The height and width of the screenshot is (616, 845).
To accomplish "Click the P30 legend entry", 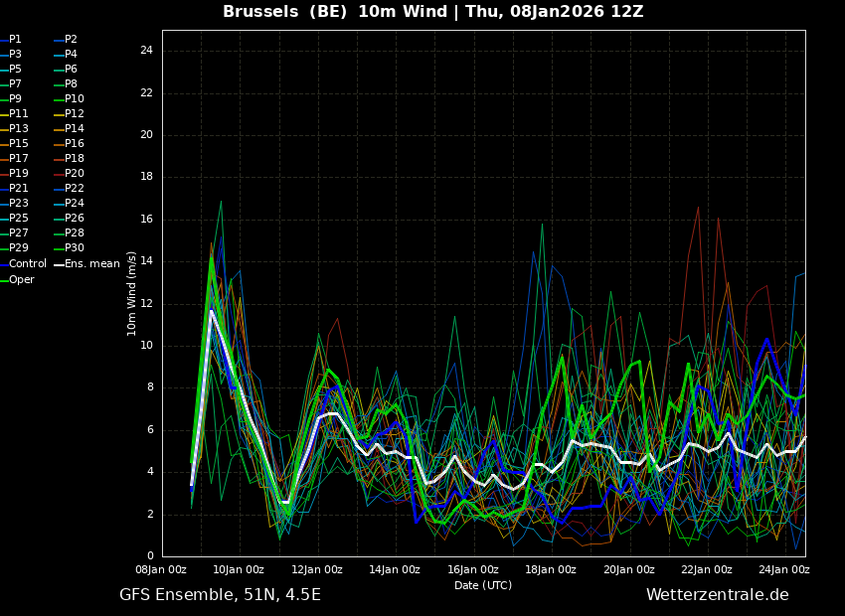I will (x=75, y=248).
